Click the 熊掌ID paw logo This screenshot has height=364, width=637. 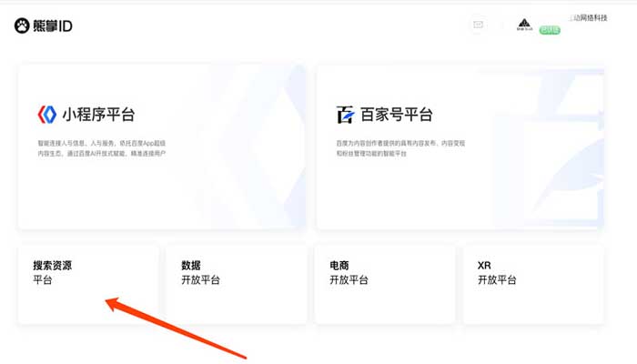click(22, 26)
